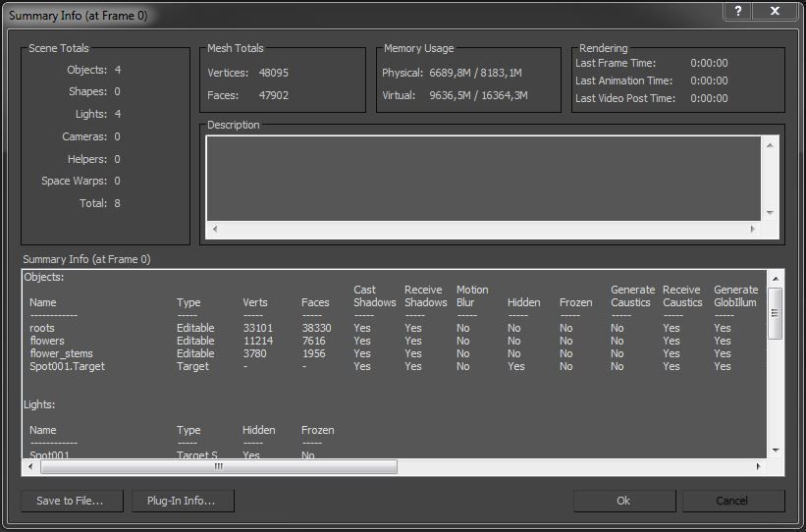This screenshot has width=806, height=532.
Task: Click the Save to File... button
Action: pyautogui.click(x=72, y=501)
